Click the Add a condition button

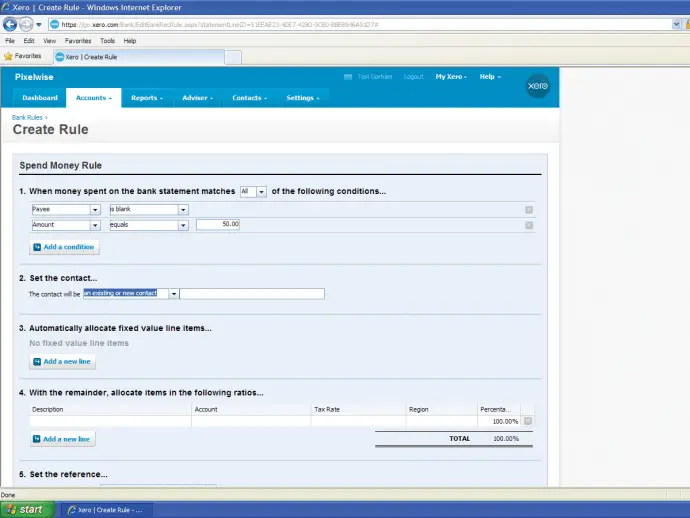pos(64,247)
